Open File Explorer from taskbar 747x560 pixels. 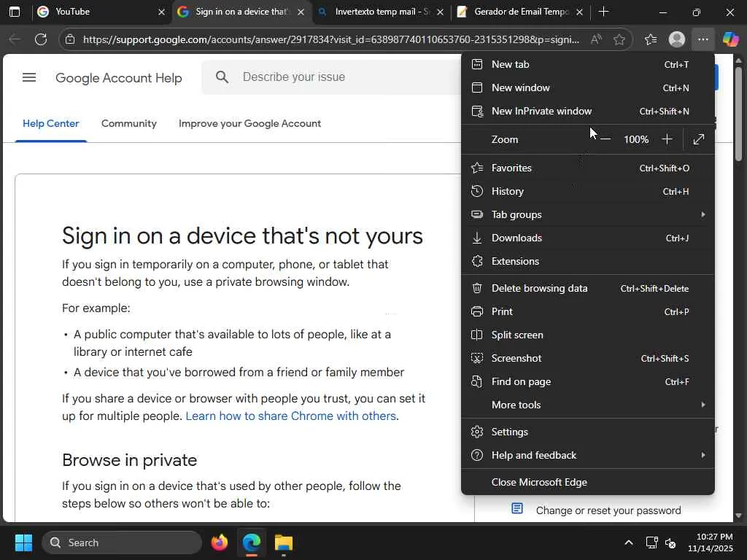point(283,542)
